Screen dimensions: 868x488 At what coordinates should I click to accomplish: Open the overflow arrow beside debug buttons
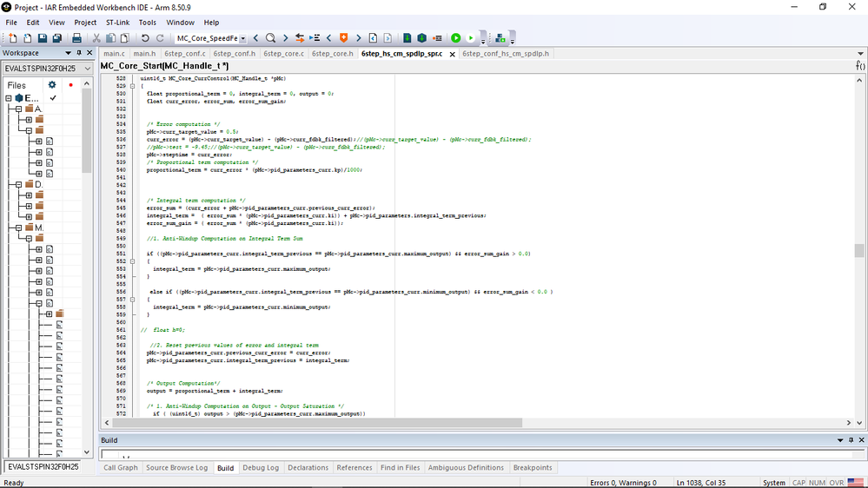click(483, 41)
